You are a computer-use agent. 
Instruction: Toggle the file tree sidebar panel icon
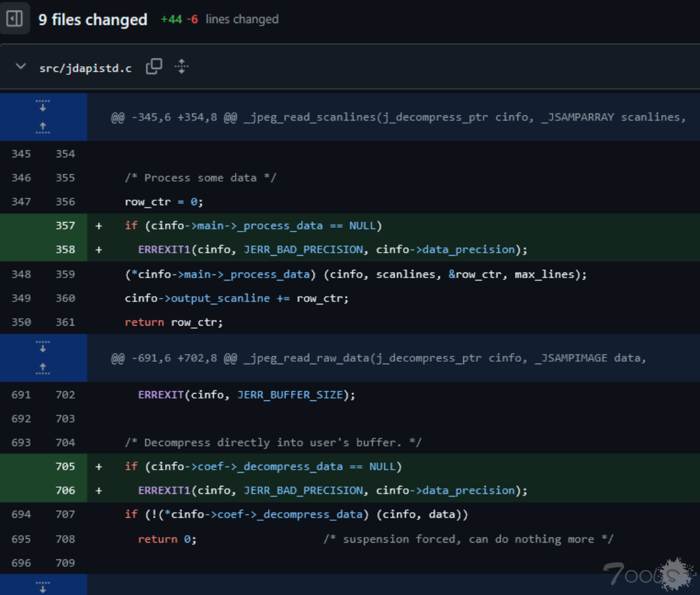(x=14, y=19)
